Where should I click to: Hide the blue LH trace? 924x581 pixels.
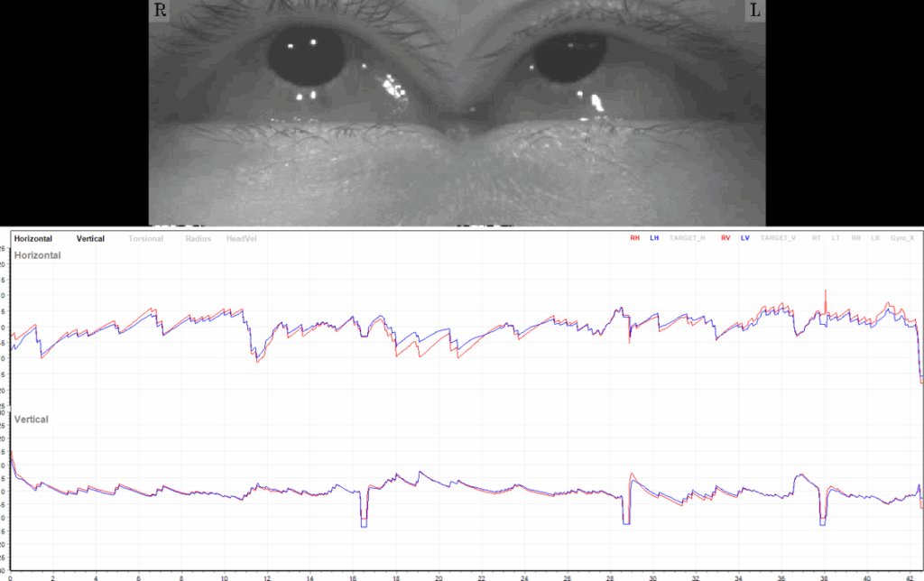(x=655, y=238)
